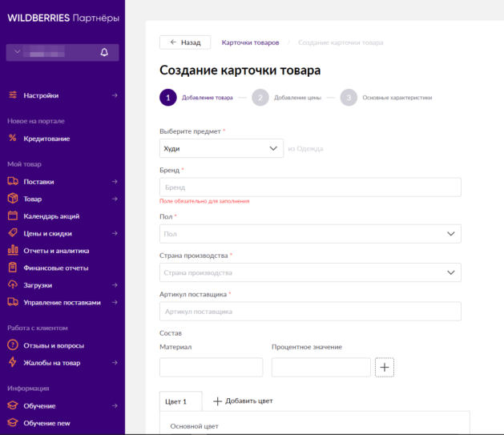Expand the account selector chevron in sidebar

tap(18, 52)
